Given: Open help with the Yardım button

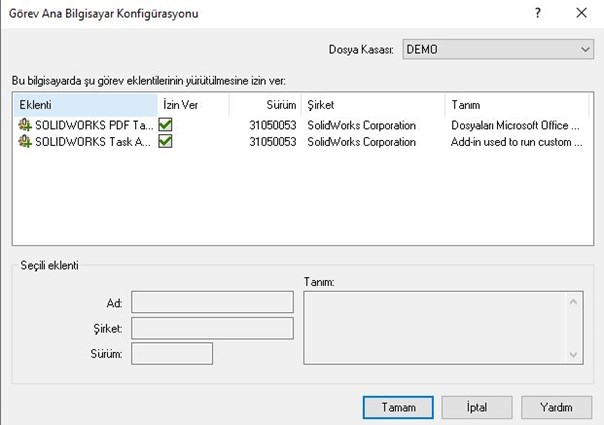Looking at the screenshot, I should pyautogui.click(x=557, y=408).
